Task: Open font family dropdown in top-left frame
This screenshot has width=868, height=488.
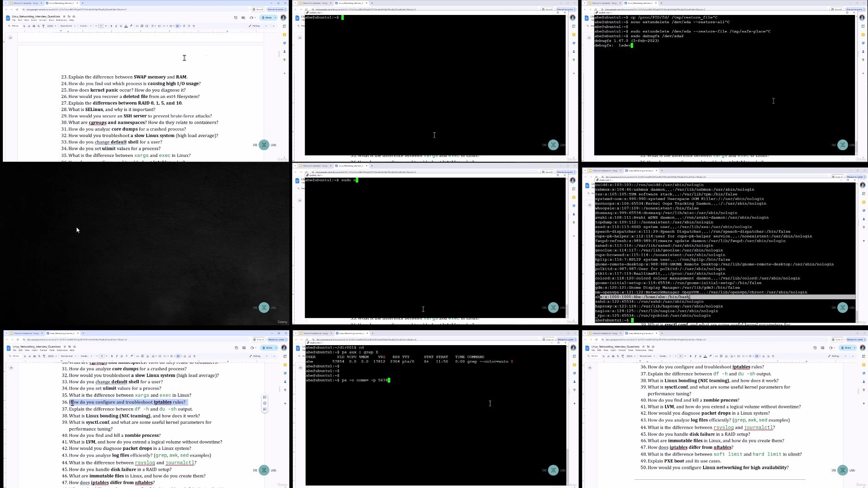Action: click(85, 26)
